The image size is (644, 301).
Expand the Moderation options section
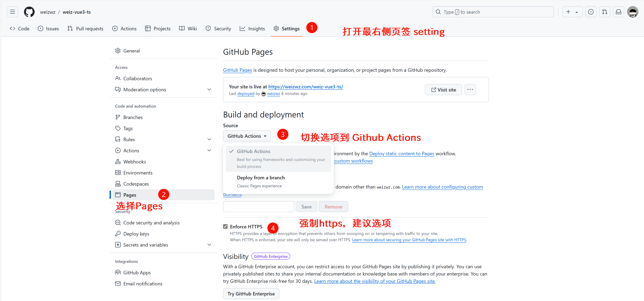tap(209, 89)
